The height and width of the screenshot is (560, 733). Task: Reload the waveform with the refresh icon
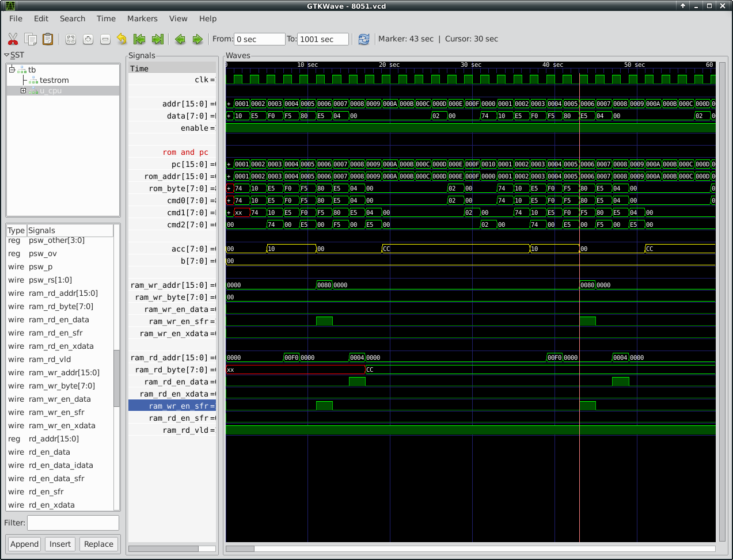363,39
